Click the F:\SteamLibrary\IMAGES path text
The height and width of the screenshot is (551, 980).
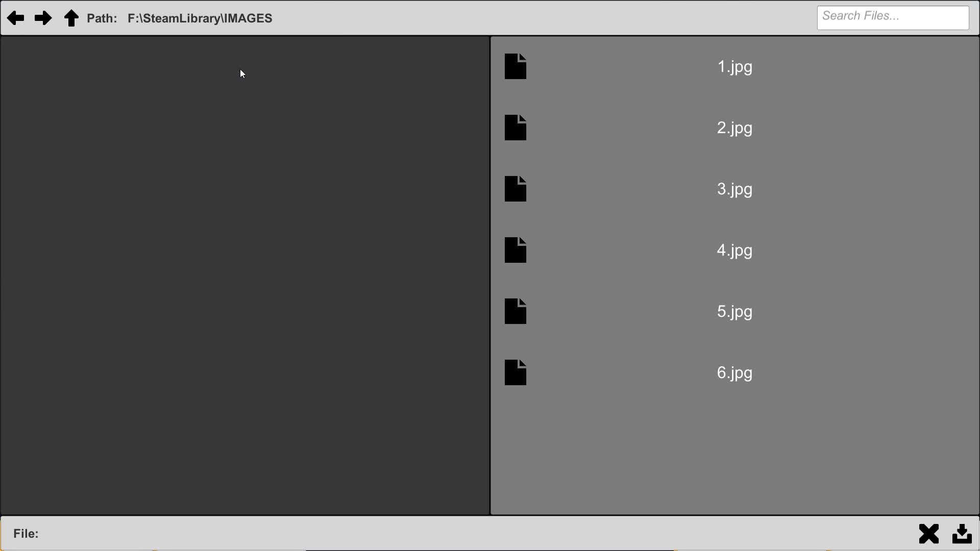pos(200,18)
